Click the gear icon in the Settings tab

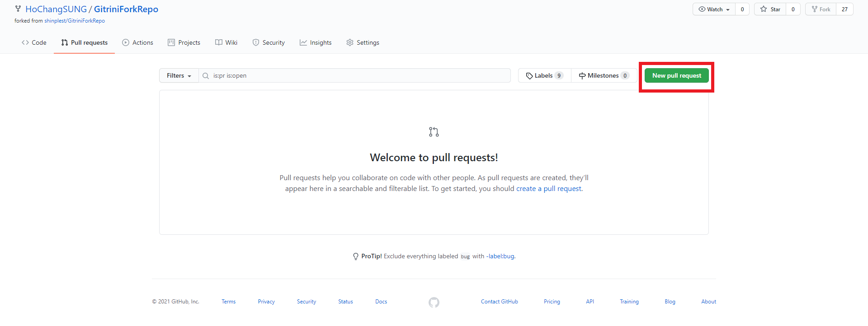(x=350, y=42)
